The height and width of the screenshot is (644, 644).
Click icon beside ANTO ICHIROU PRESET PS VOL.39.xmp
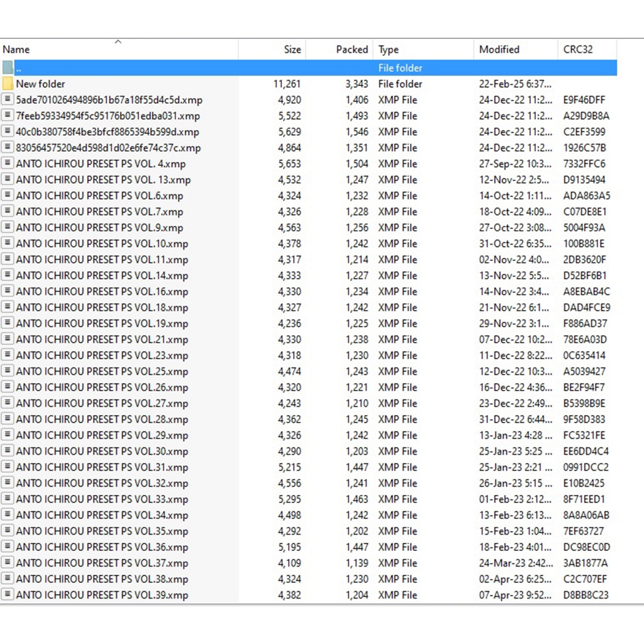pyautogui.click(x=8, y=594)
